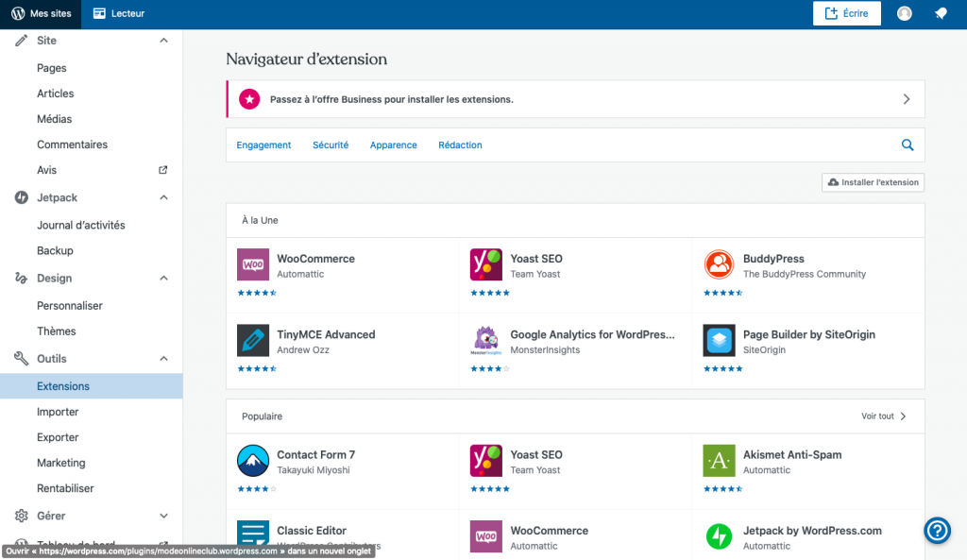This screenshot has width=967, height=560.
Task: Open Pages in sidebar
Action: 52,68
